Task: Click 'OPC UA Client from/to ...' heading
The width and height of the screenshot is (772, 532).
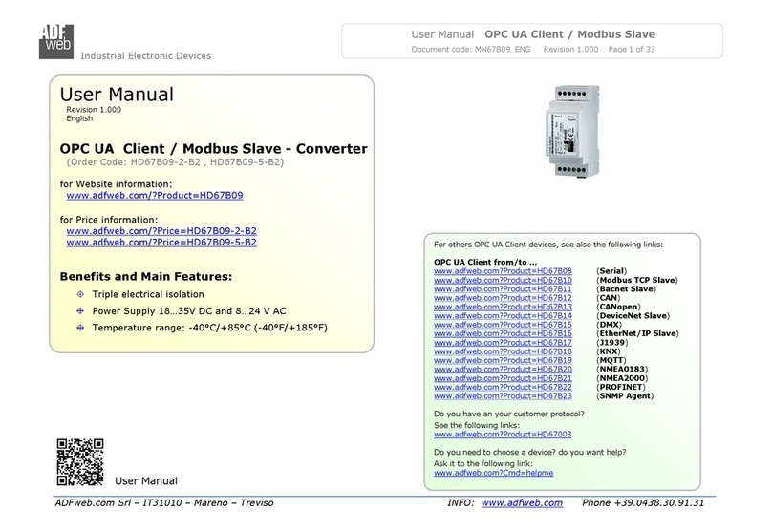Action: (485, 263)
